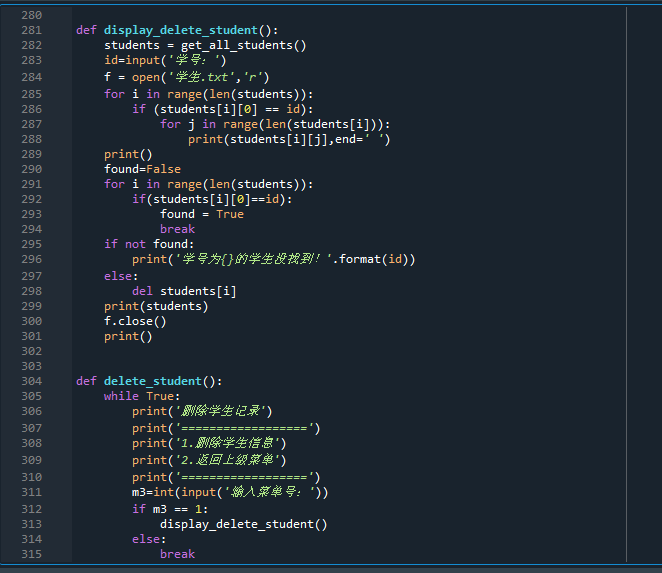662x573 pixels.
Task: Click the m3=int(input('输入菜单号：')) line
Action: click(230, 492)
